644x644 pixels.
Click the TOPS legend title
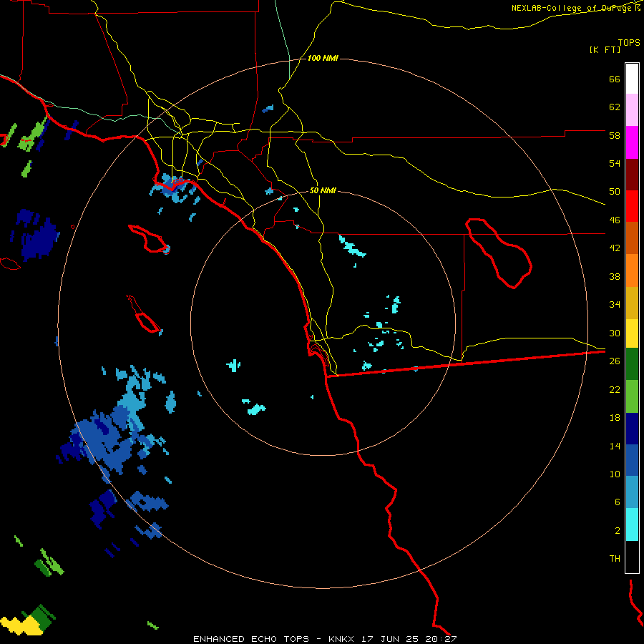click(x=629, y=42)
